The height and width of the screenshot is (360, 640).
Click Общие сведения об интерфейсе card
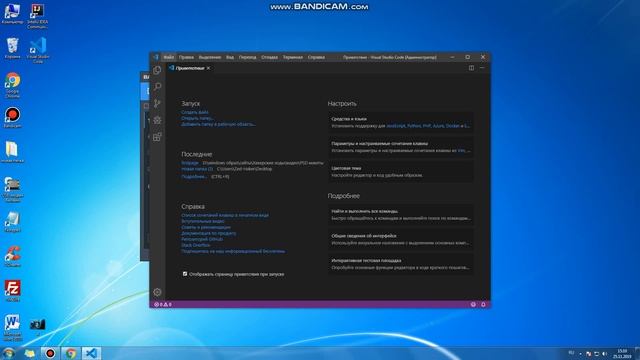click(401, 239)
